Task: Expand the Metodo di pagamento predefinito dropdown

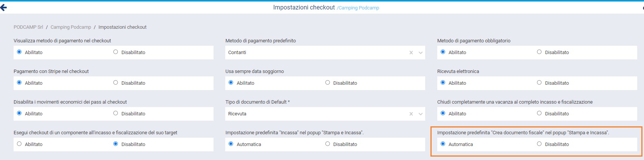Action: [420, 53]
